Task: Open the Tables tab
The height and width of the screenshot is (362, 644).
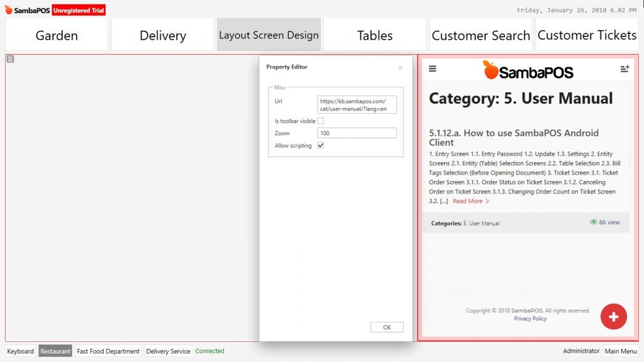Action: tap(375, 35)
